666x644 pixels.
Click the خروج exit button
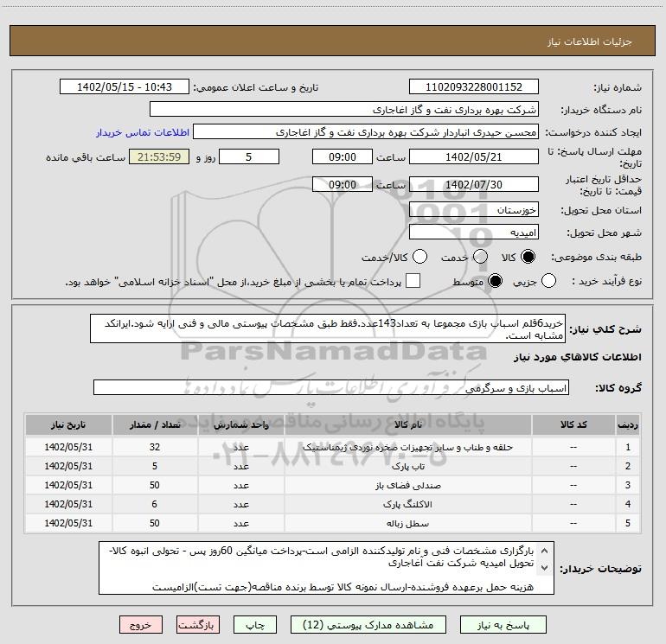[x=141, y=625]
